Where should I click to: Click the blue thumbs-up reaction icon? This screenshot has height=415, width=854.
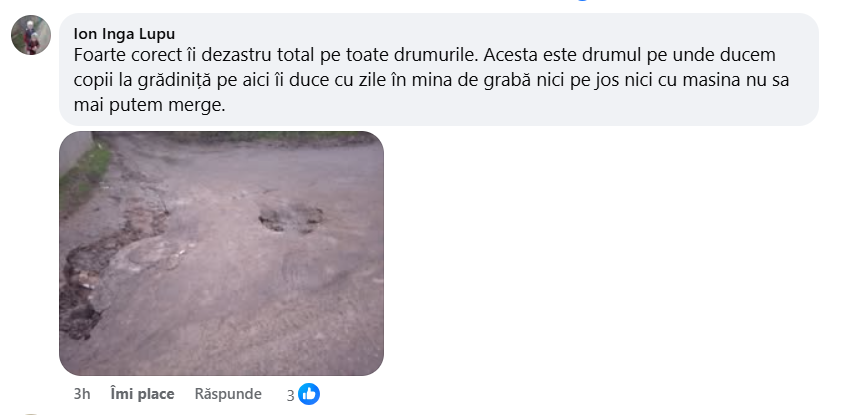point(309,394)
